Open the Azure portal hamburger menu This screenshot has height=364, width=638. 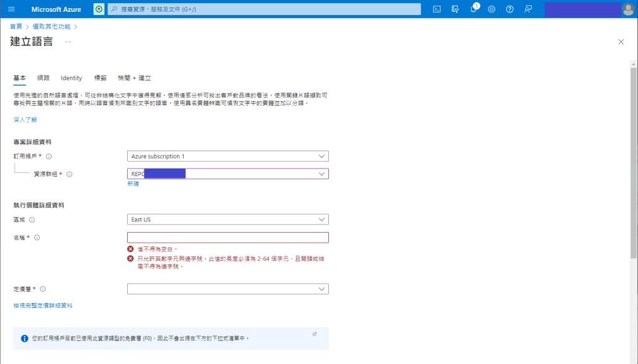click(x=11, y=9)
